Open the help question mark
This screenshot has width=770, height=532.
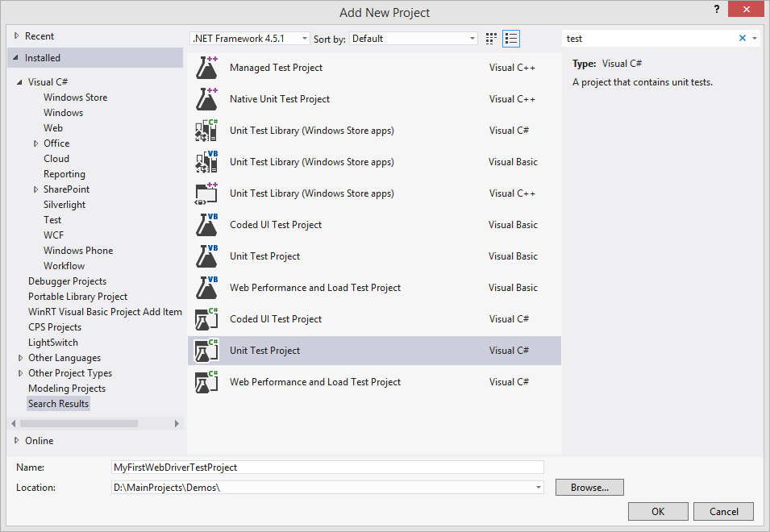tap(717, 10)
